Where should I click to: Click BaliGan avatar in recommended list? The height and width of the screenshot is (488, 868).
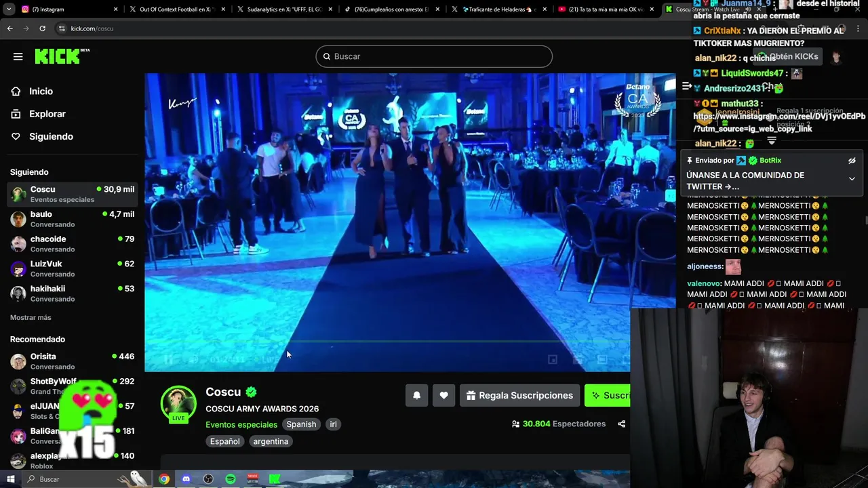click(x=18, y=436)
